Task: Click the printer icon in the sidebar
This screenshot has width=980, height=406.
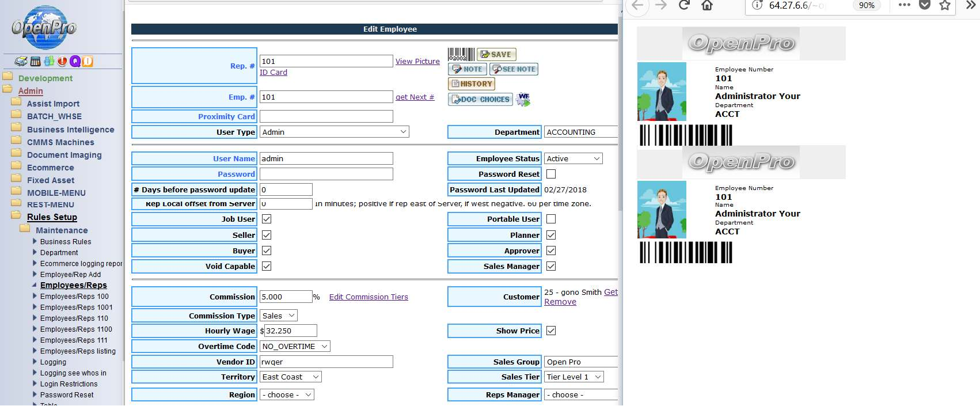Action: click(21, 62)
